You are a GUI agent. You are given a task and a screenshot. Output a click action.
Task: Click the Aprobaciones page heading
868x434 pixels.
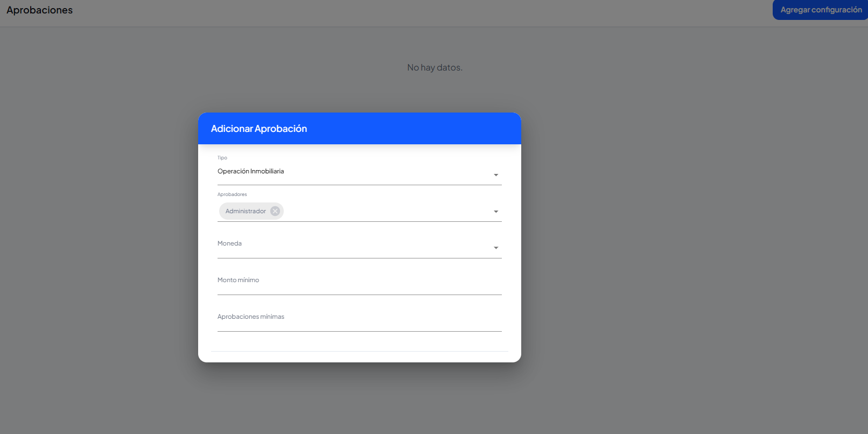click(40, 10)
